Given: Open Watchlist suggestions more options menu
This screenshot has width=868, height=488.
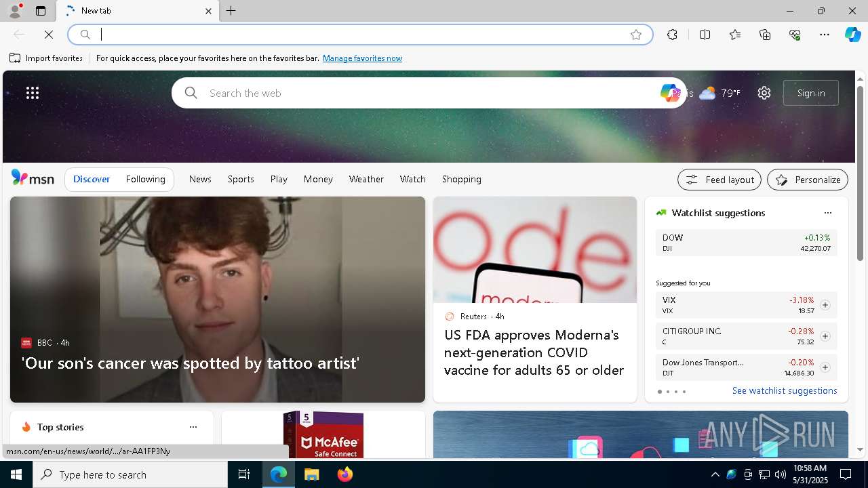Looking at the screenshot, I should click(827, 213).
